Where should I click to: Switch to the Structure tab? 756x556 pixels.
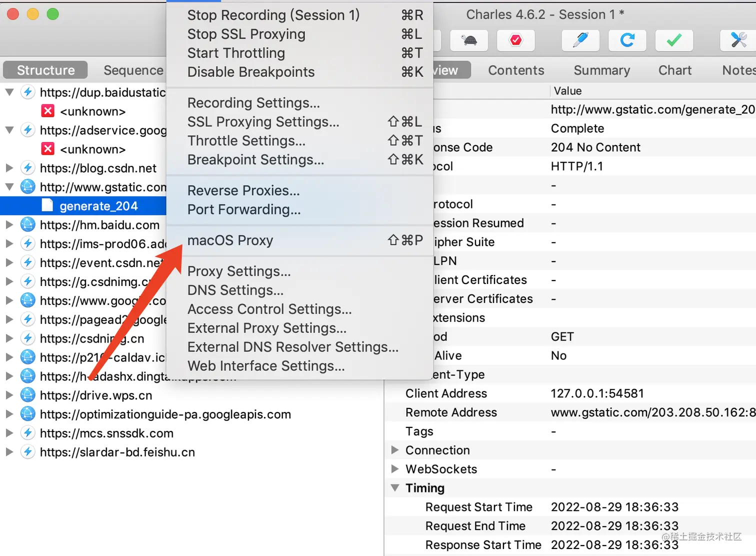pyautogui.click(x=45, y=70)
